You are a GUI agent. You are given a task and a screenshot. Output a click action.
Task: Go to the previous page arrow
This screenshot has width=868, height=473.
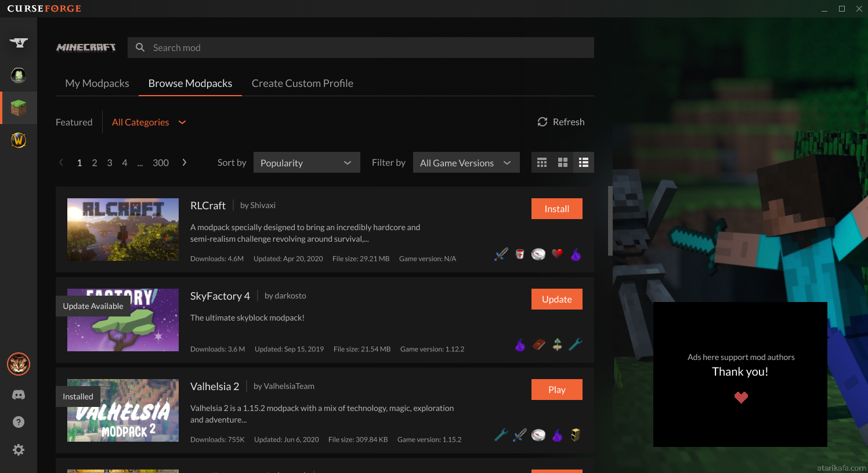point(61,162)
